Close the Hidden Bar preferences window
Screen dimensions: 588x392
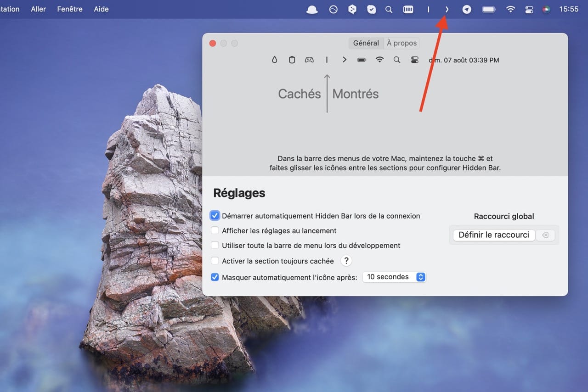pos(213,43)
